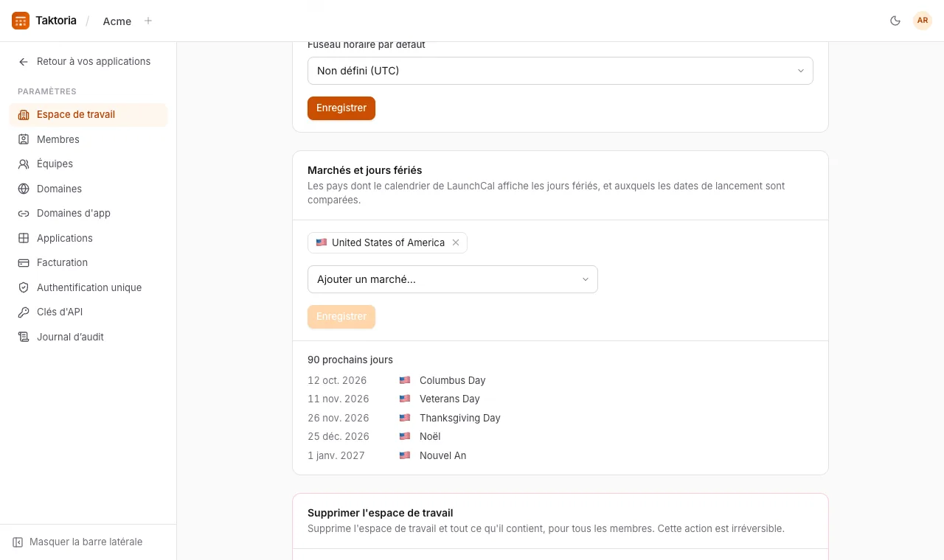The image size is (944, 560).
Task: Click the plus icon next to Acme
Action: (x=148, y=21)
